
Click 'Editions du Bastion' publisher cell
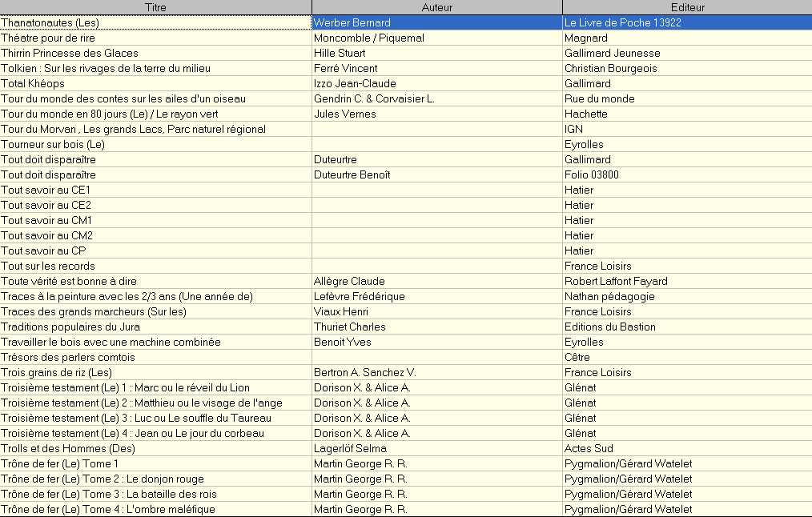click(x=687, y=327)
